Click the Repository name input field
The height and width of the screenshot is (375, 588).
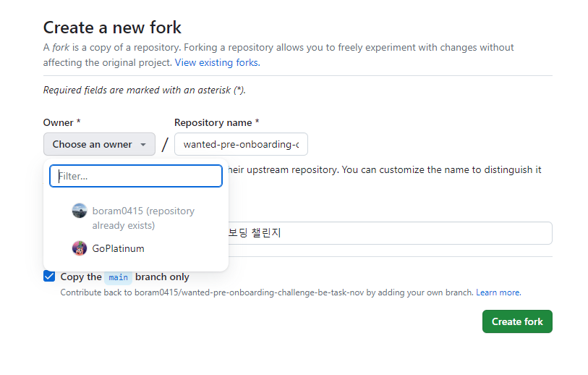tap(241, 144)
